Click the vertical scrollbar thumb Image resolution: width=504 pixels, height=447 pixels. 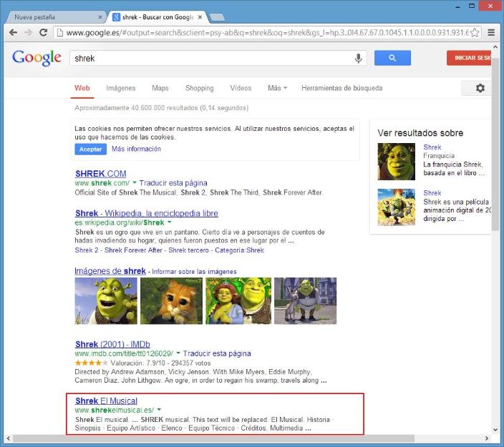coord(495,144)
